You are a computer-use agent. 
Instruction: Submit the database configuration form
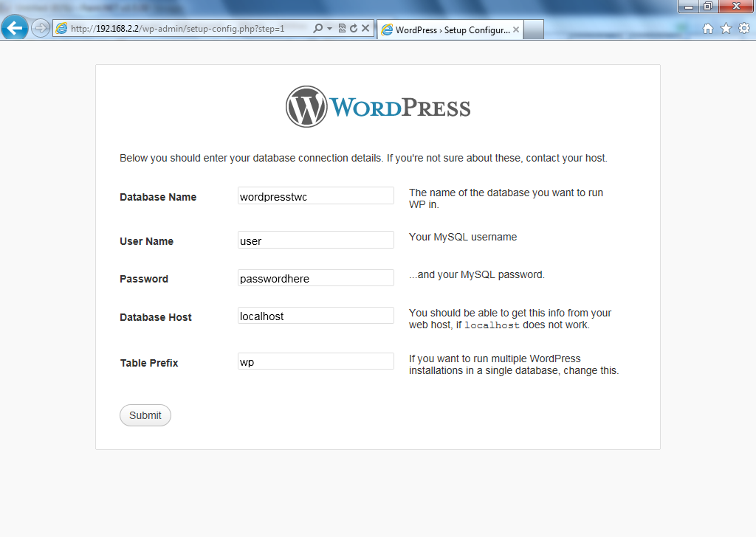tap(145, 415)
